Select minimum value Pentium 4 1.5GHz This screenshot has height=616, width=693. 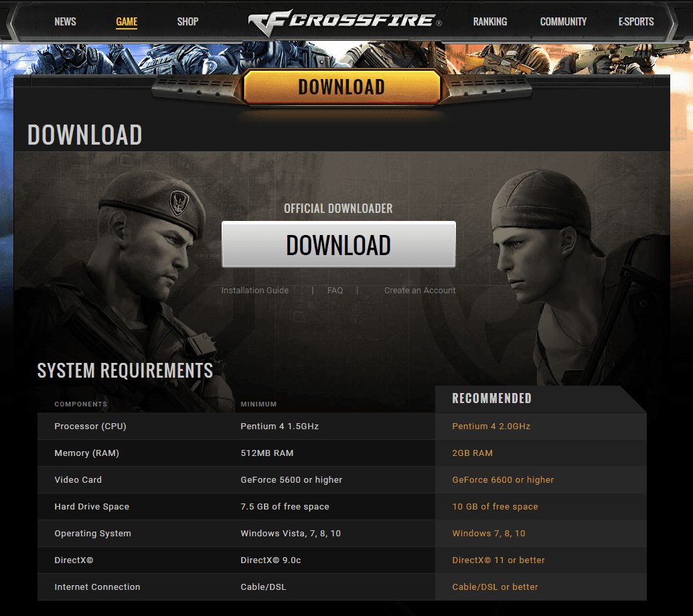(279, 426)
